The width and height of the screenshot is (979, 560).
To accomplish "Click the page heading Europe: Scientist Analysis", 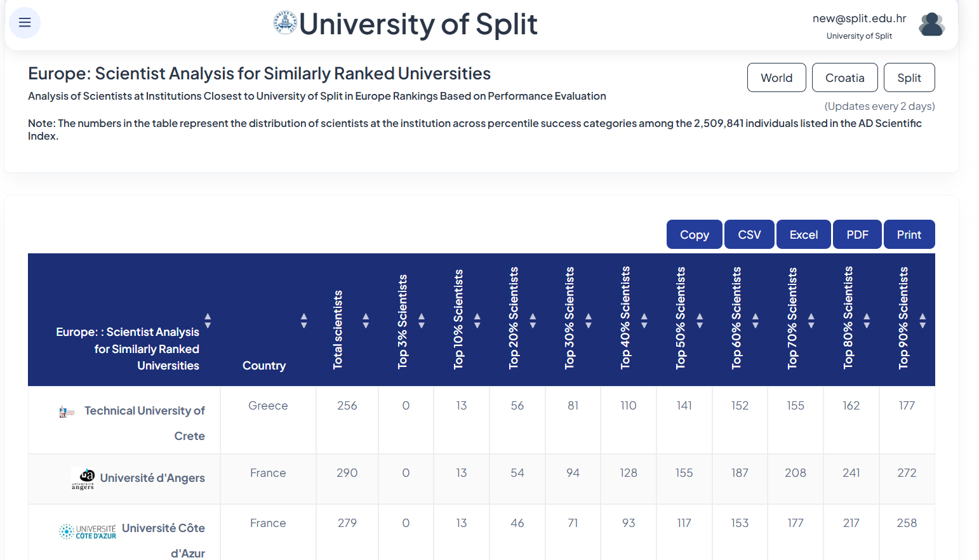I will [259, 74].
